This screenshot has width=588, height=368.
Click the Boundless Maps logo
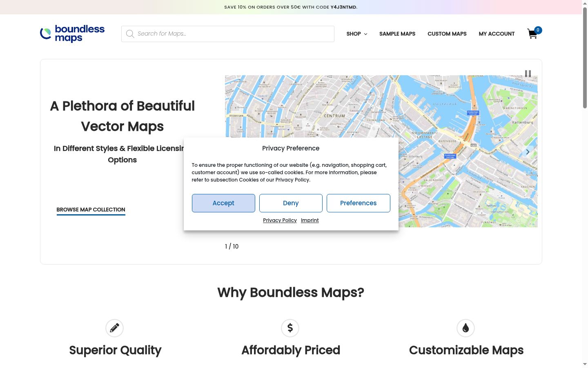[x=72, y=34]
